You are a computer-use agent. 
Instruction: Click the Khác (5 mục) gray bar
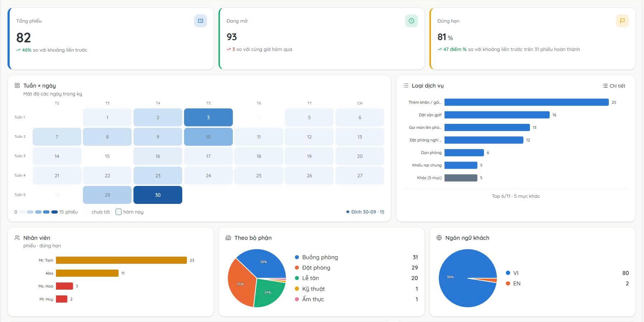coord(461,178)
